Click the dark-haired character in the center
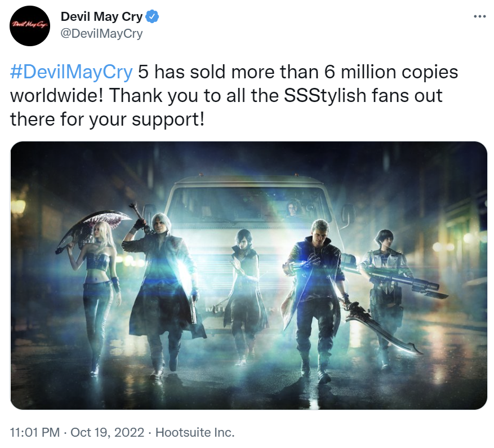 (244, 290)
